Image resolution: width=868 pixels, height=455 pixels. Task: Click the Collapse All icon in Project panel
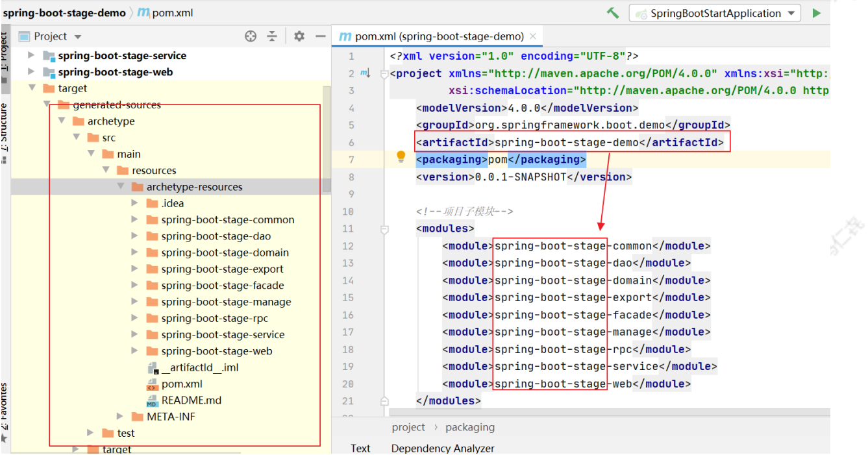[272, 36]
